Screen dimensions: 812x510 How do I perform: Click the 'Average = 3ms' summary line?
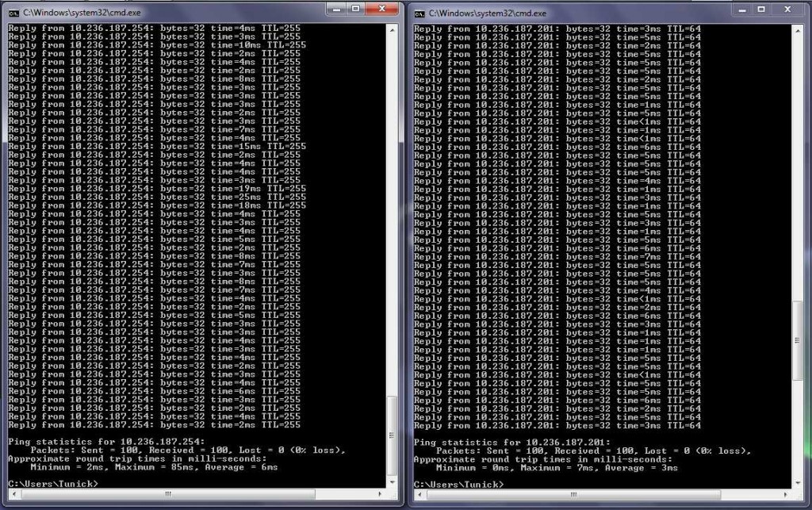(x=557, y=467)
